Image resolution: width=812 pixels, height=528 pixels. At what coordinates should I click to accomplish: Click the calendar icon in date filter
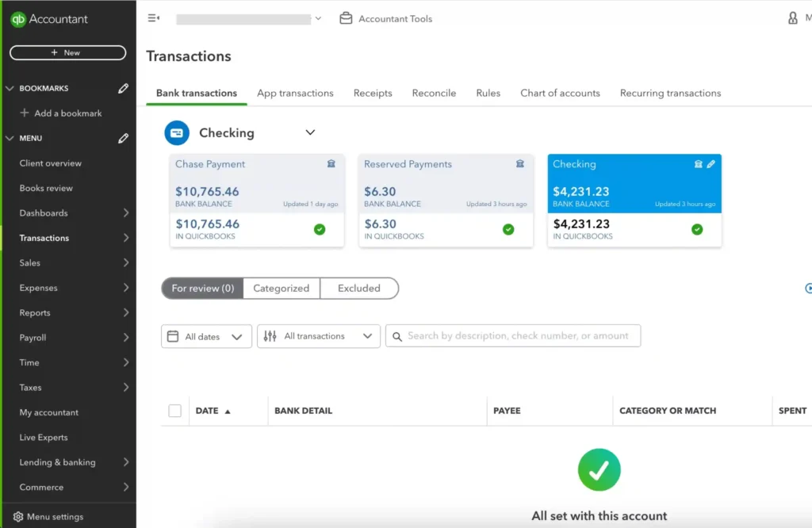[173, 336]
